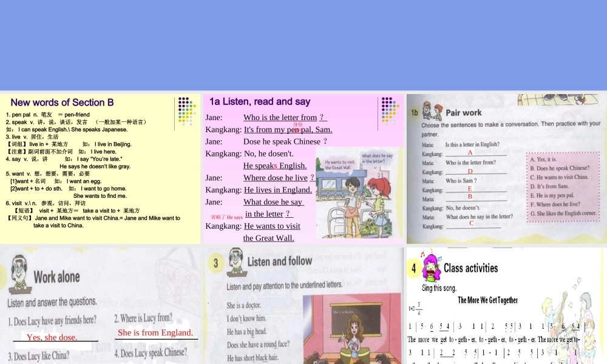The image size is (607, 364).
Task: Select the Great Wall cartoon picture in the 1a slide
Action: 359,192
